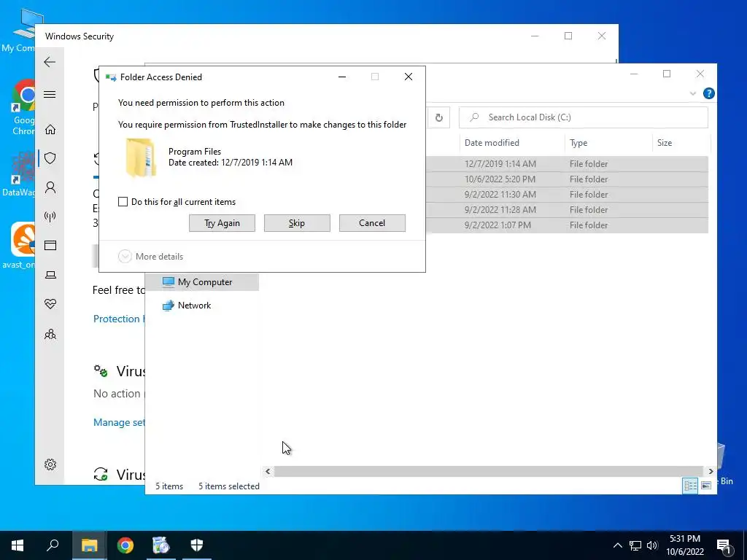Select row dated 12/7/2019 1:14 AM
Screen dimensions: 747x560
click(x=567, y=164)
